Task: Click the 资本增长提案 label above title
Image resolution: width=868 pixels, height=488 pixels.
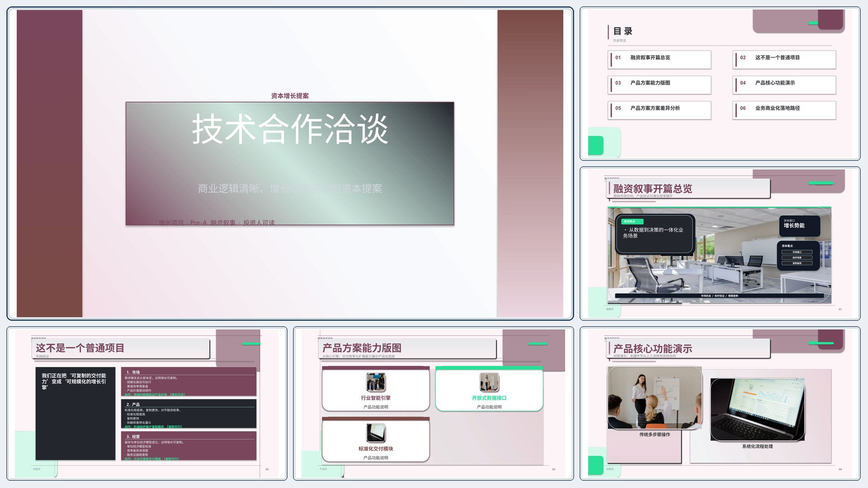Action: click(290, 96)
